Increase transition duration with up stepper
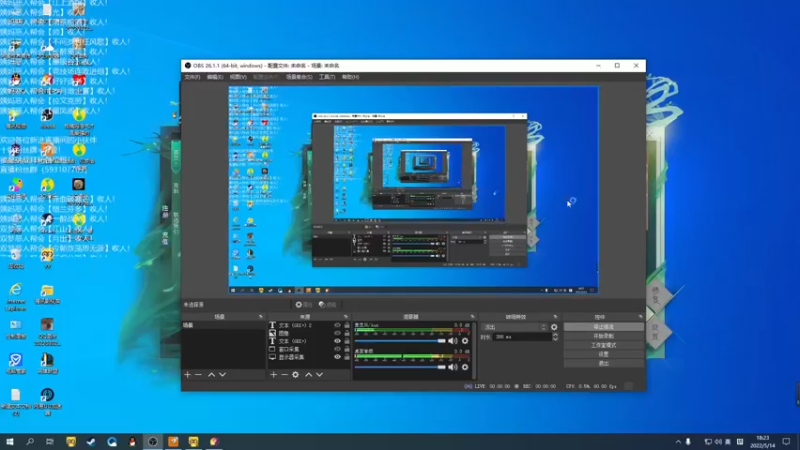 point(555,335)
